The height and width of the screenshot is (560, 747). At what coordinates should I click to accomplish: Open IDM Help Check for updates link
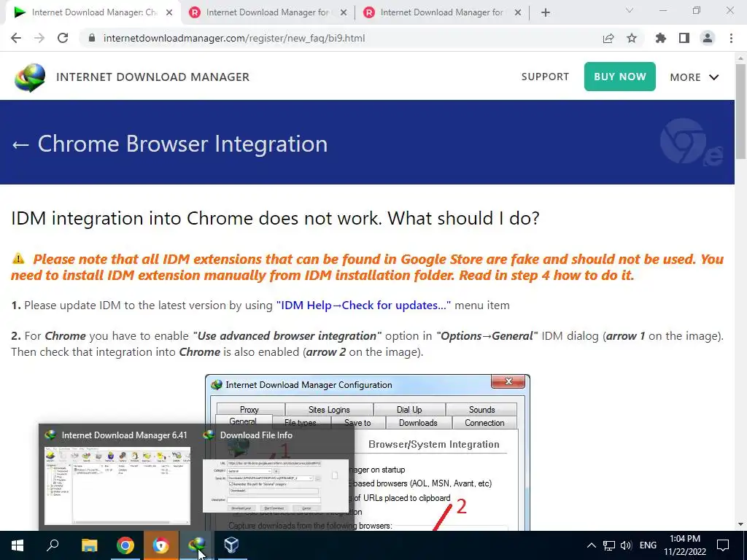click(x=363, y=306)
